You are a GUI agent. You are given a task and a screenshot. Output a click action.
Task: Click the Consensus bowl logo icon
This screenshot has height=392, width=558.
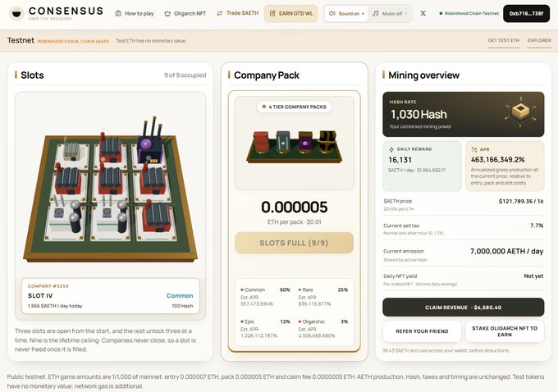(16, 13)
